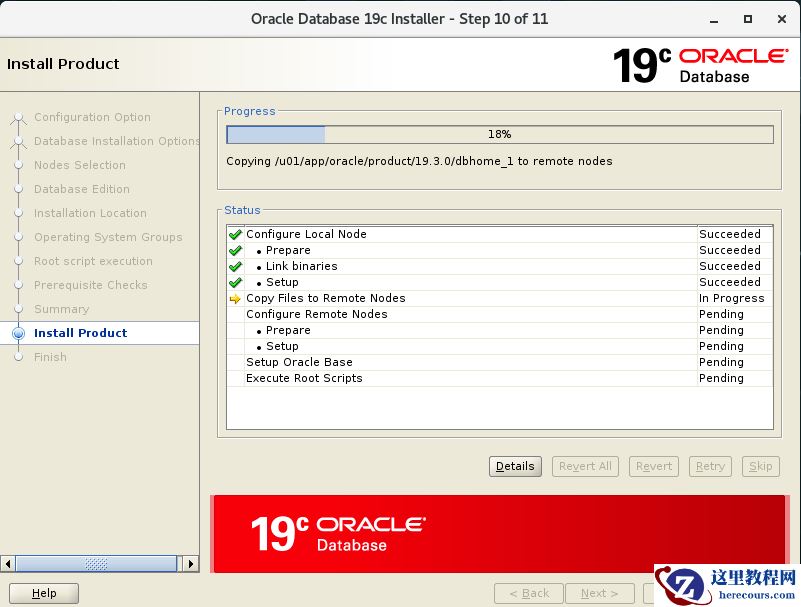This screenshot has width=801, height=607.
Task: Click green checkmark beside Link binaries
Action: click(x=235, y=267)
